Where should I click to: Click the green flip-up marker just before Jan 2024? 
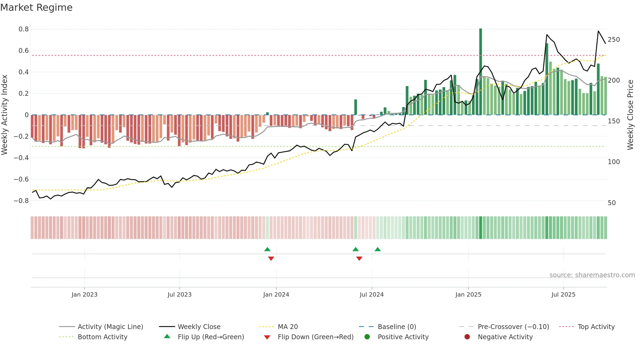click(267, 249)
